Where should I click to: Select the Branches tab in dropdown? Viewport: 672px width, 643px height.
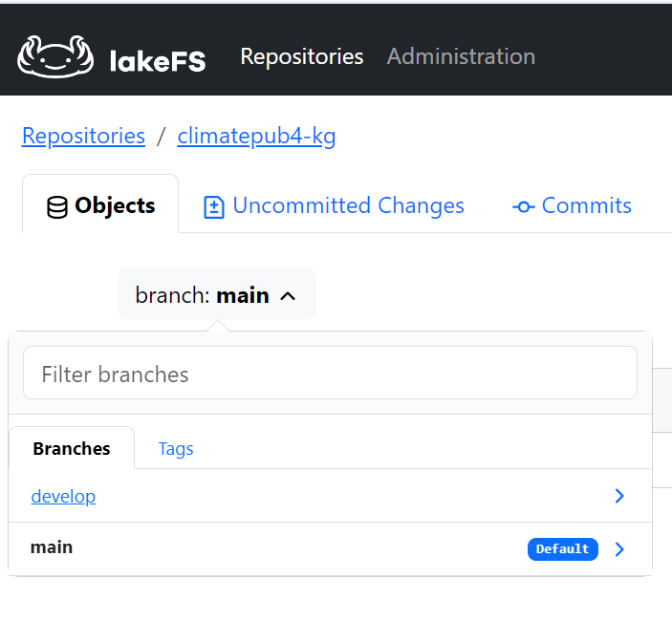(x=72, y=448)
